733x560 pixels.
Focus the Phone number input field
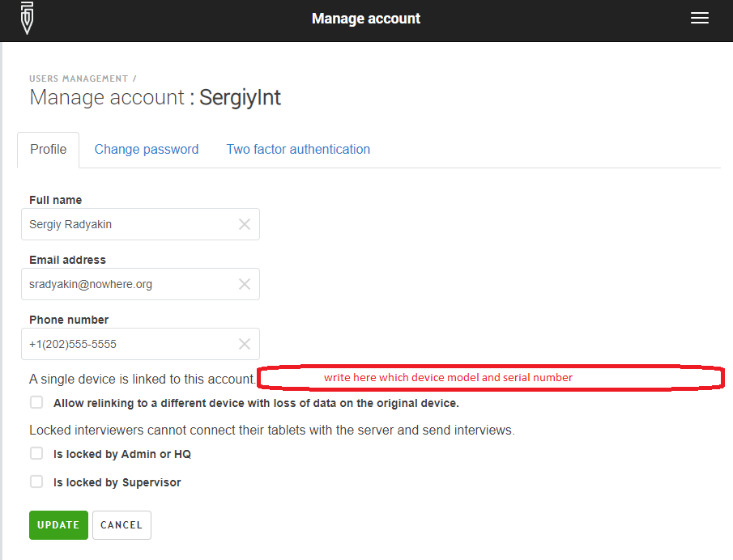(x=140, y=344)
